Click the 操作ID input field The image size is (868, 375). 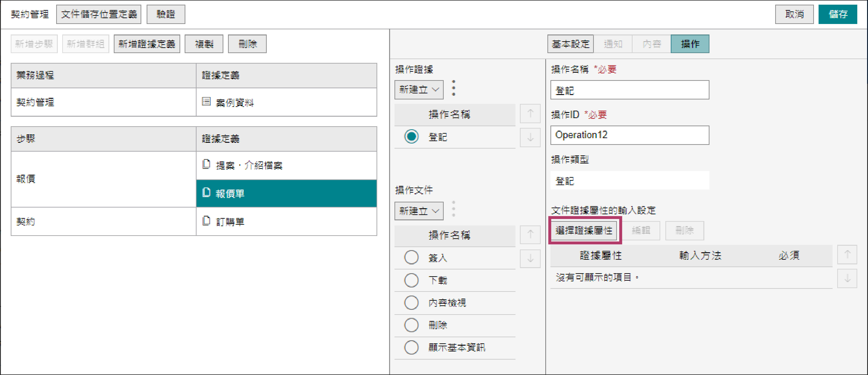[629, 135]
